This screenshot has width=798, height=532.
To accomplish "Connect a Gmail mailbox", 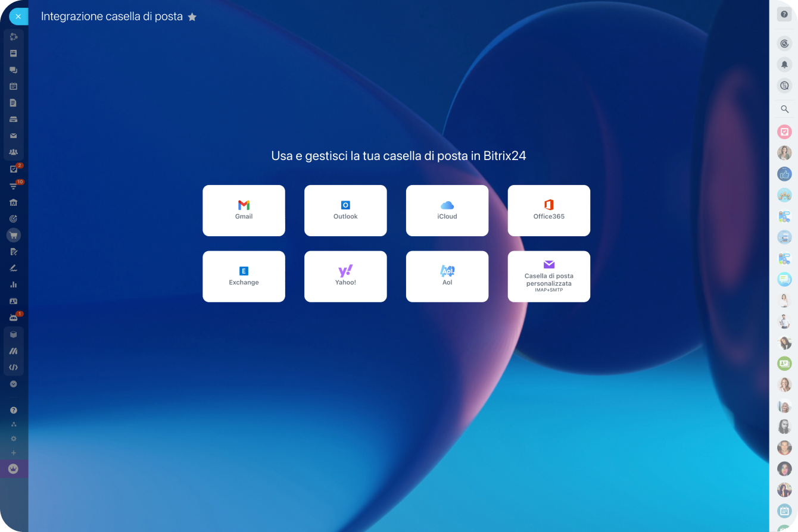I will [x=244, y=210].
